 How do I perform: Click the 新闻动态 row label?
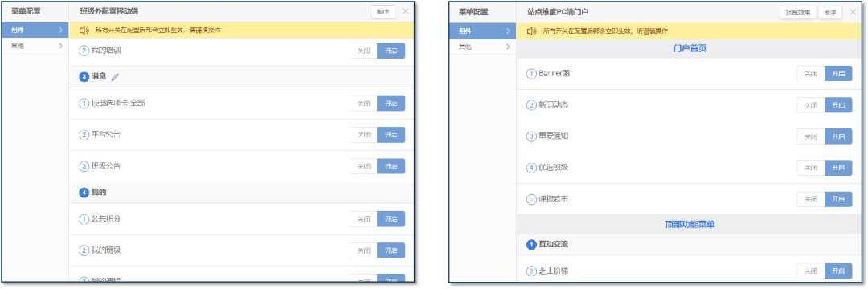(553, 105)
